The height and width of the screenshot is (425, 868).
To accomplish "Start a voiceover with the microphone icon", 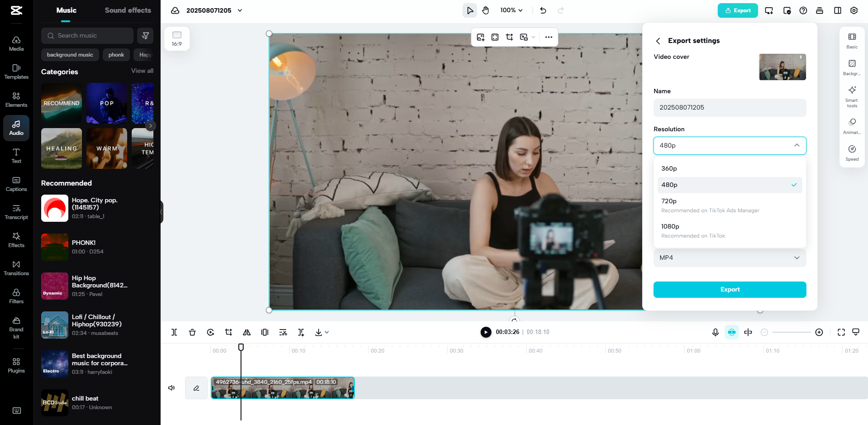I will [715, 332].
